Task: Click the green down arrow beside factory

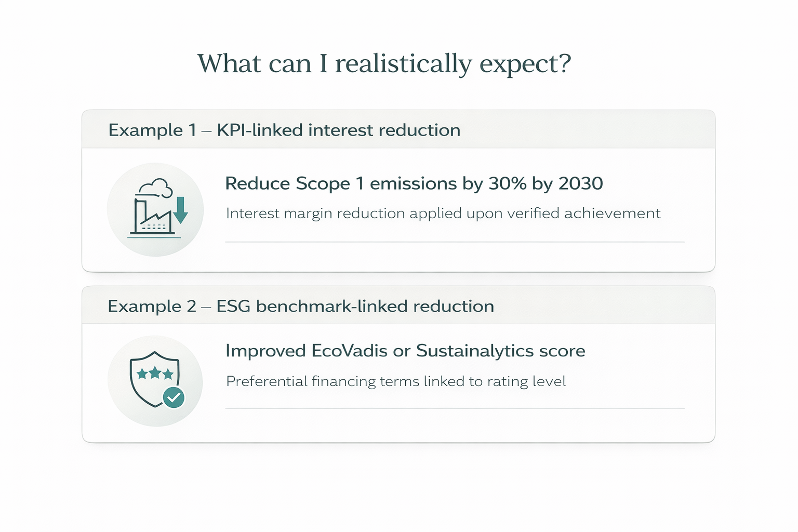Action: (x=180, y=210)
